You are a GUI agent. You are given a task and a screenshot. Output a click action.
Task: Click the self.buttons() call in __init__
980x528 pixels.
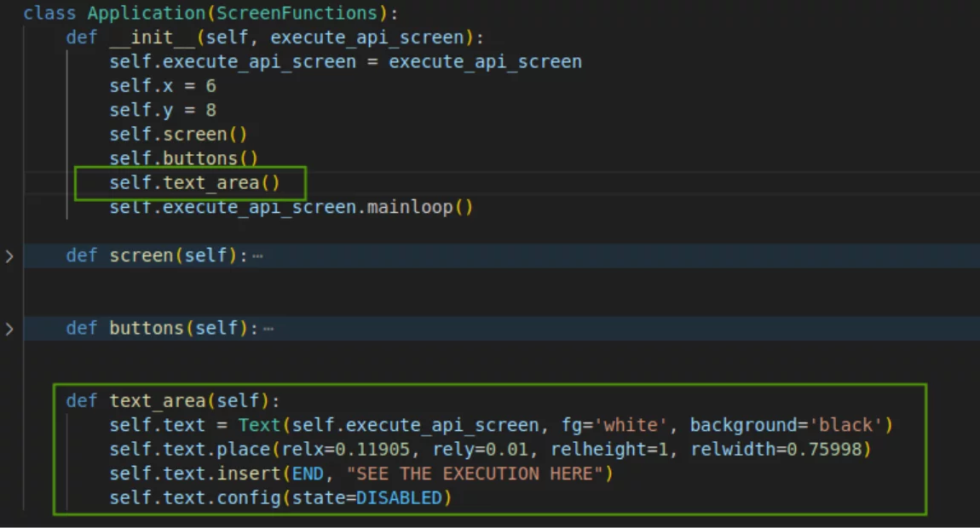183,158
